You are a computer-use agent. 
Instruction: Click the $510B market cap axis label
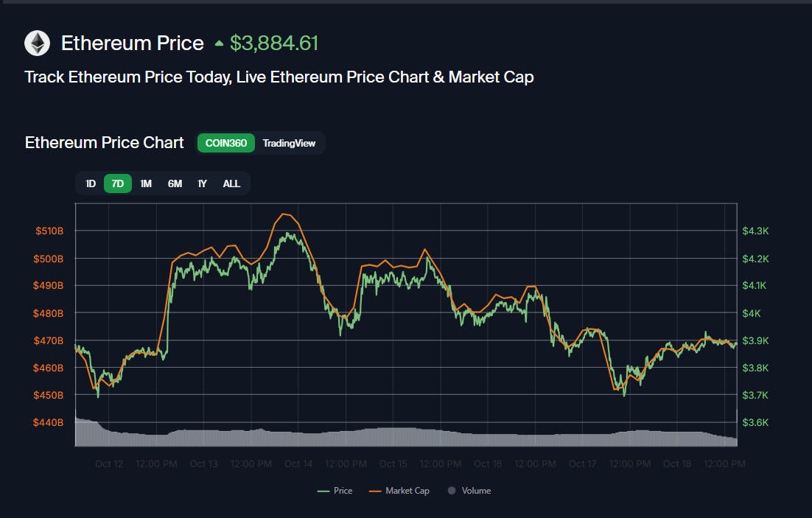(x=49, y=231)
